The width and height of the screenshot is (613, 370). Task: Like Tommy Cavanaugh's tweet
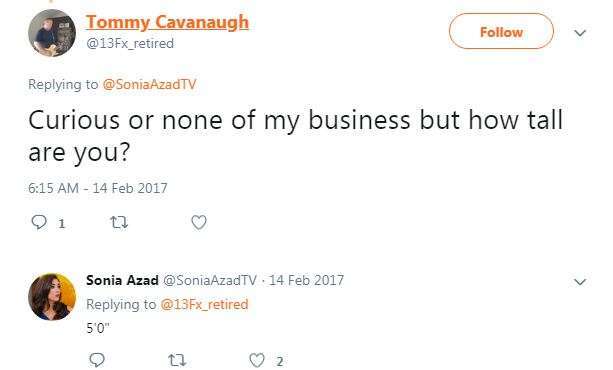click(x=199, y=223)
